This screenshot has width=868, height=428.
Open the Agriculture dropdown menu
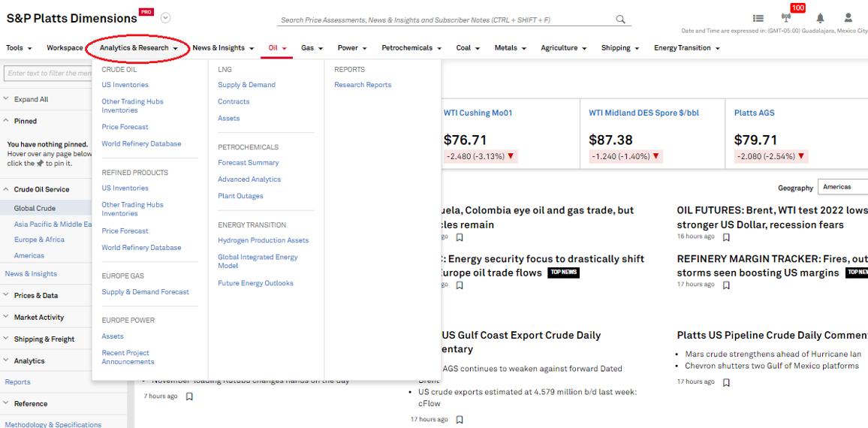[563, 47]
